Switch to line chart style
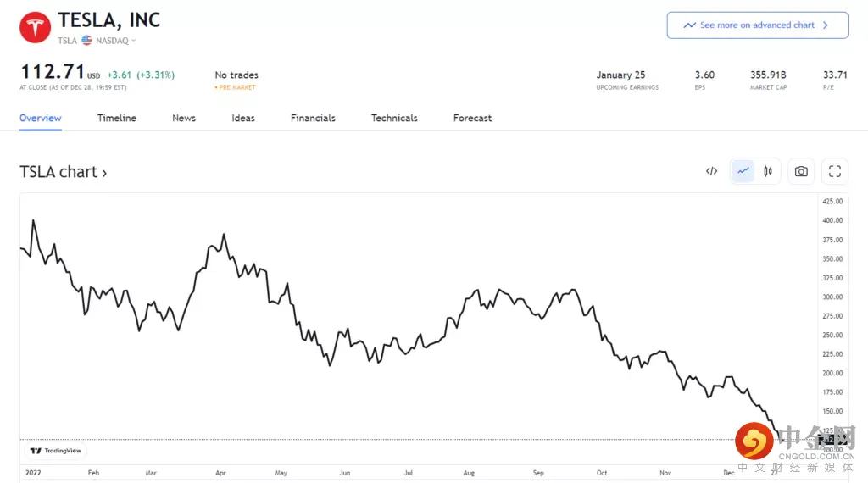Screen dimensions: 868x483 [x=743, y=171]
